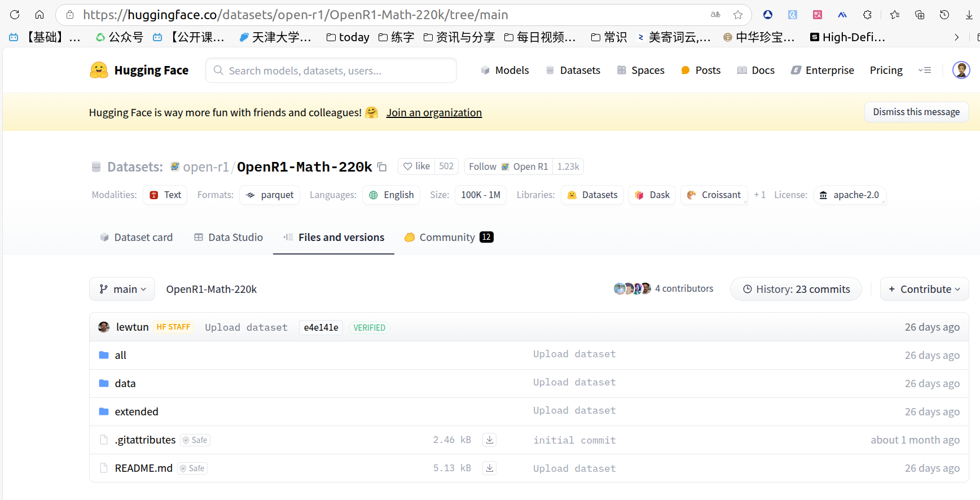Click the blue circular extension icon

point(768,15)
